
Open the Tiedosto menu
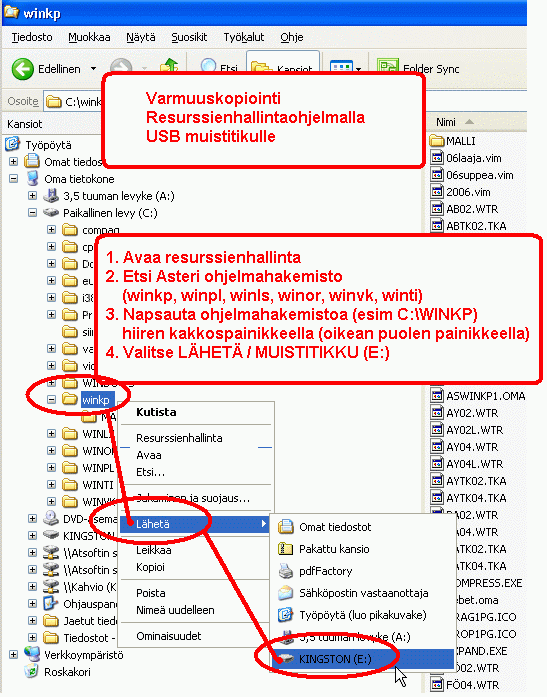[32, 37]
